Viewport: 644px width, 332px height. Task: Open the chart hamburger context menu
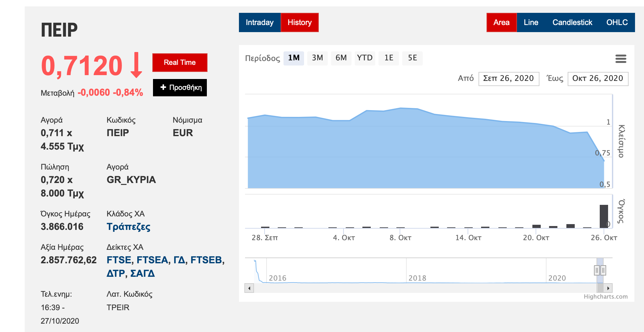621,59
